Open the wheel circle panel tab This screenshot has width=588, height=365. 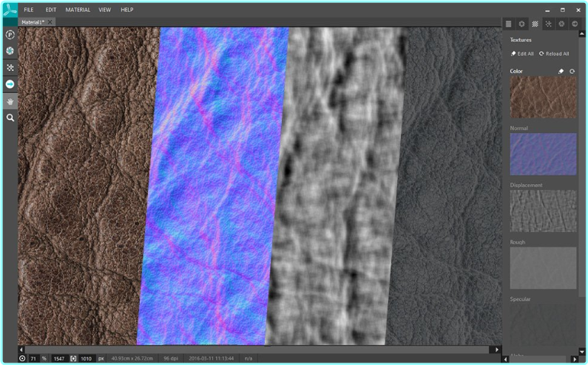561,24
